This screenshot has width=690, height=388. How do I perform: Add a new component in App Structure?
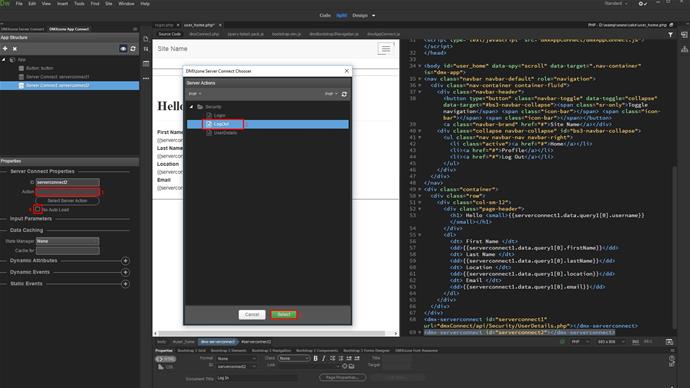click(x=5, y=48)
